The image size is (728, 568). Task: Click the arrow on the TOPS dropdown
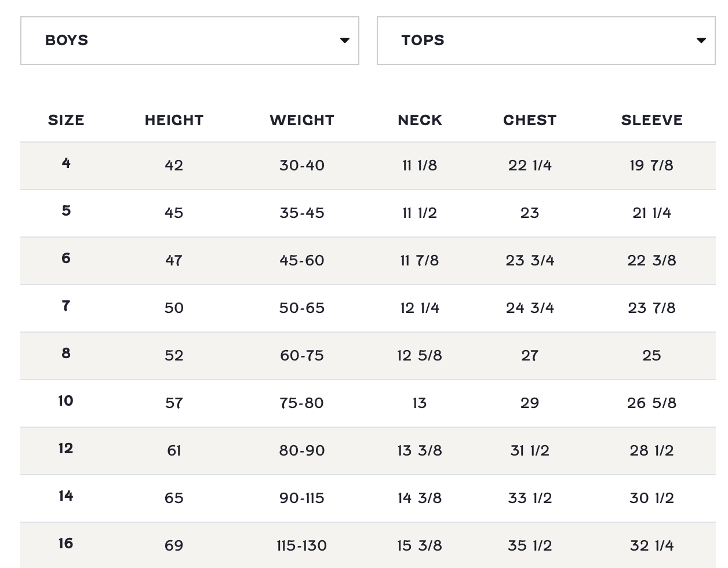click(x=701, y=41)
